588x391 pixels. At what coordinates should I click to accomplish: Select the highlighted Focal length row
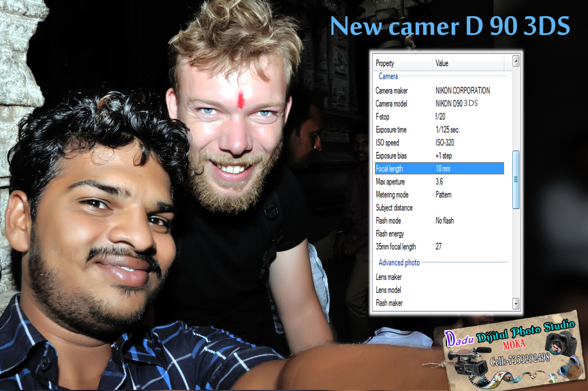pos(439,168)
